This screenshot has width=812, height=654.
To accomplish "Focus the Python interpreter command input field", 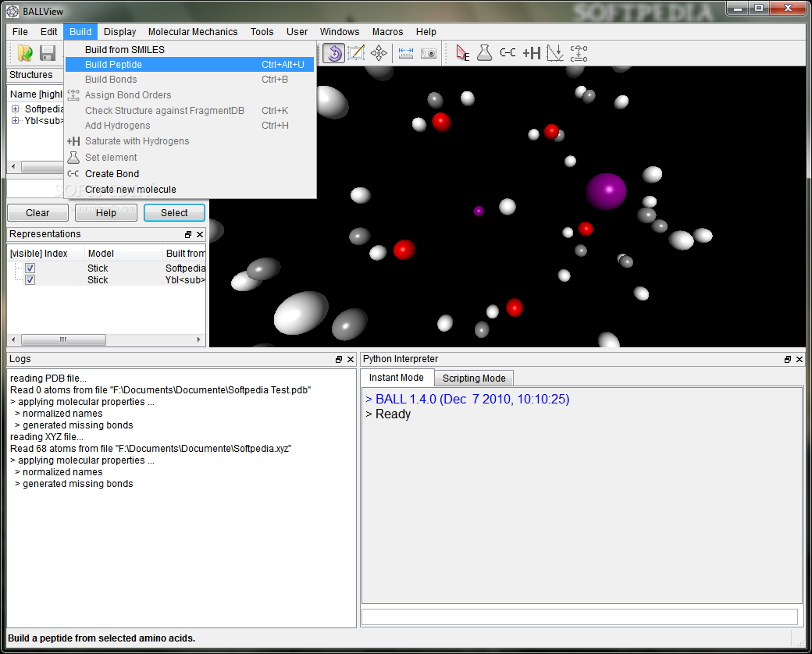I will [x=579, y=617].
